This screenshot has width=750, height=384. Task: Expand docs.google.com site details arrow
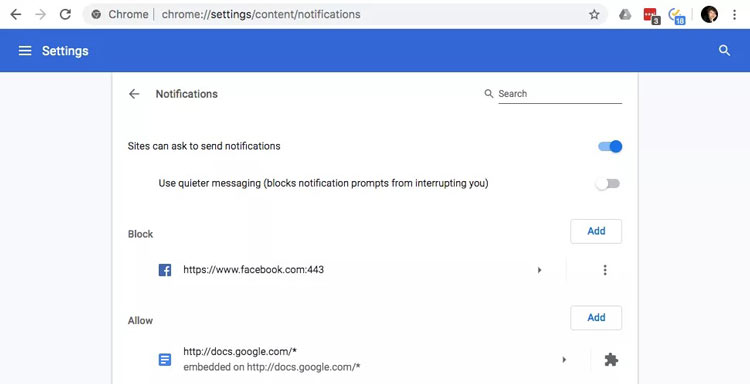pos(564,360)
